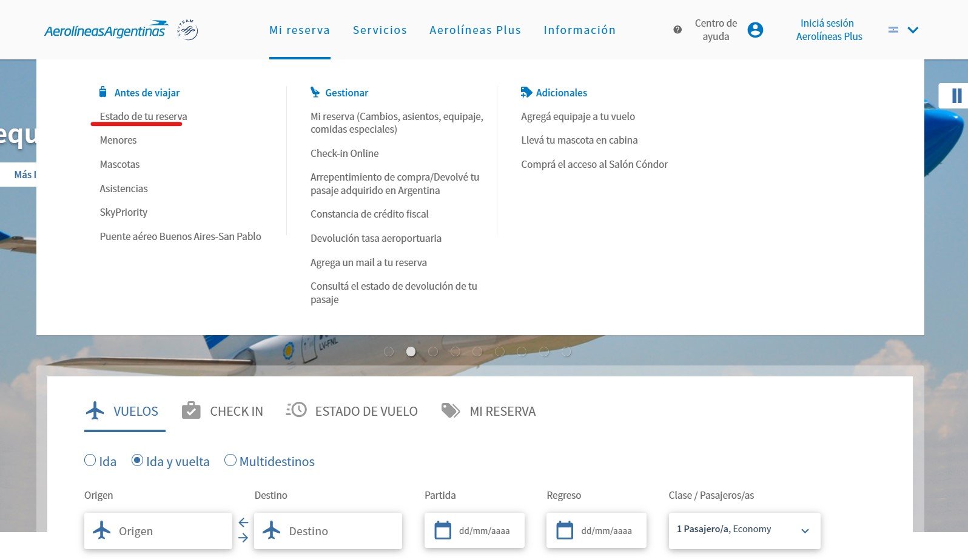Open Mi reserva (Cambios, asientos, equipaje) link
This screenshot has height=560, width=968.
397,122
